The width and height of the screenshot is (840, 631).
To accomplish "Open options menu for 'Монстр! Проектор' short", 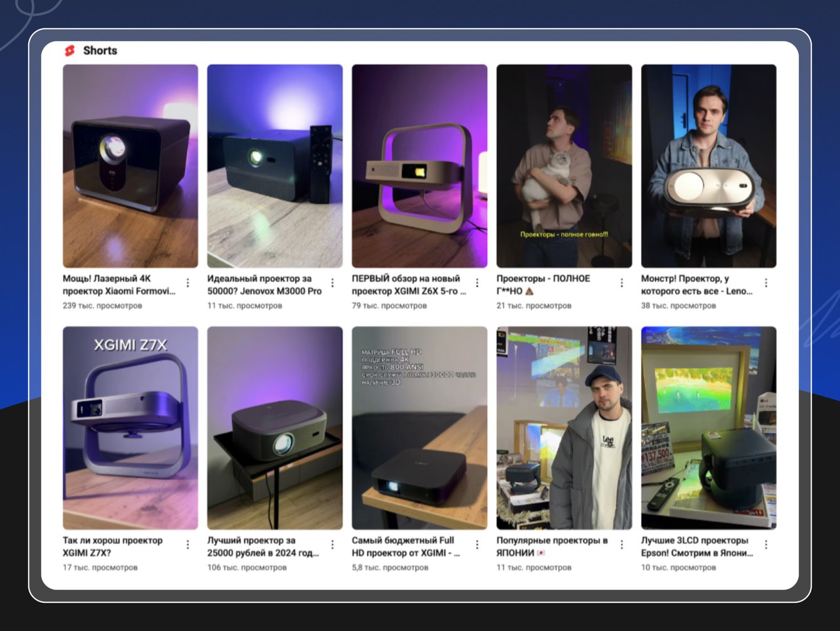I will click(766, 284).
